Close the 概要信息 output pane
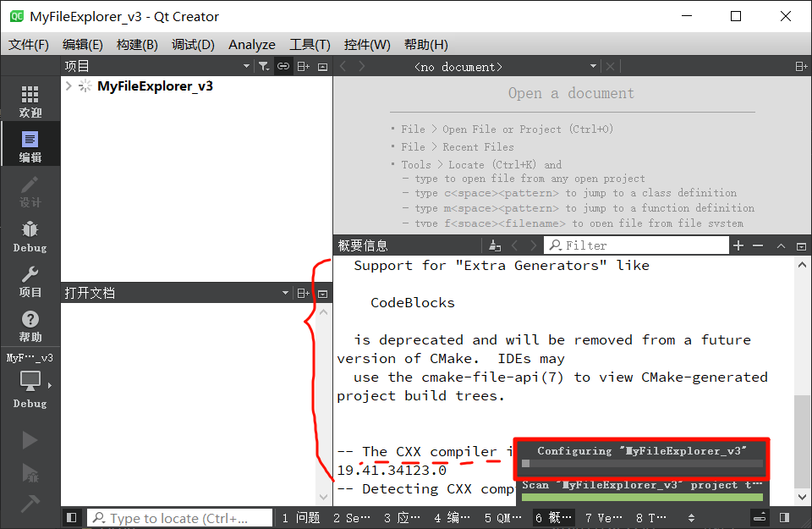812x529 pixels. 801,246
